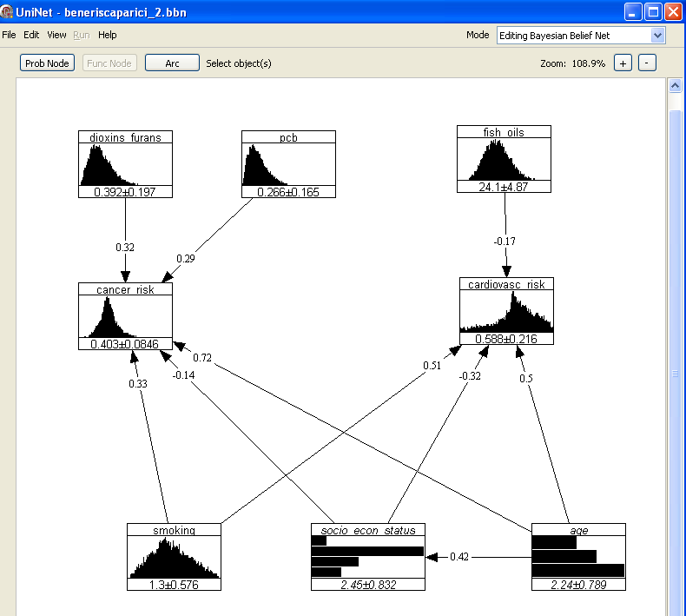This screenshot has height=616, width=686.
Task: Open the Help menu
Action: (x=107, y=35)
